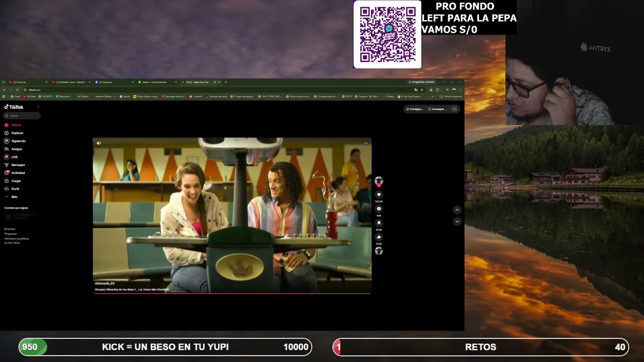Click the Empresa footer link
Screen dimensions: 644x362
pos(10,229)
